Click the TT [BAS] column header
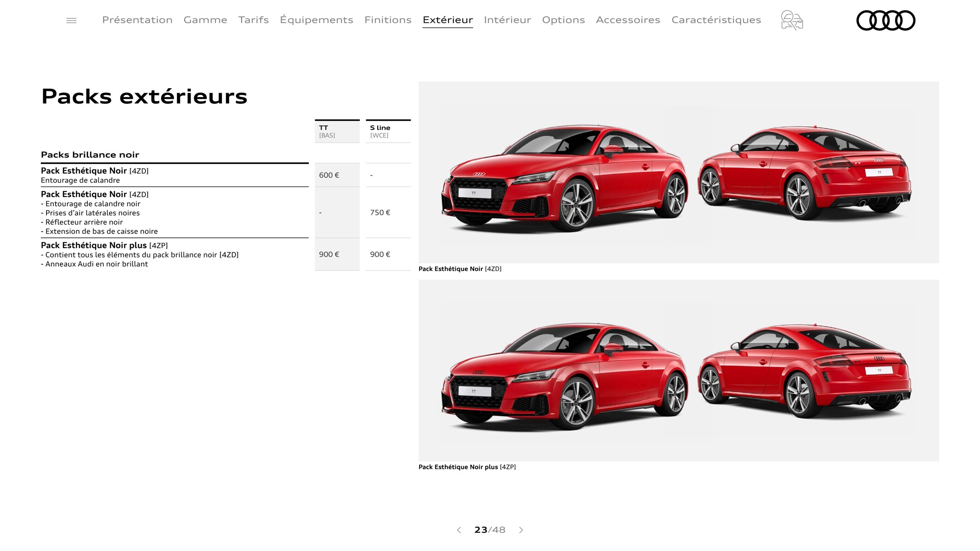 tap(337, 131)
